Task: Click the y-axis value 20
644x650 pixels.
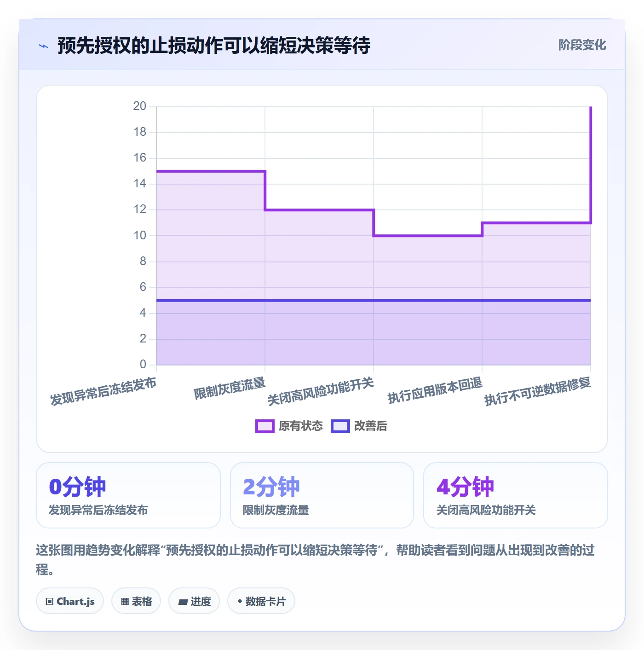Action: tap(139, 106)
